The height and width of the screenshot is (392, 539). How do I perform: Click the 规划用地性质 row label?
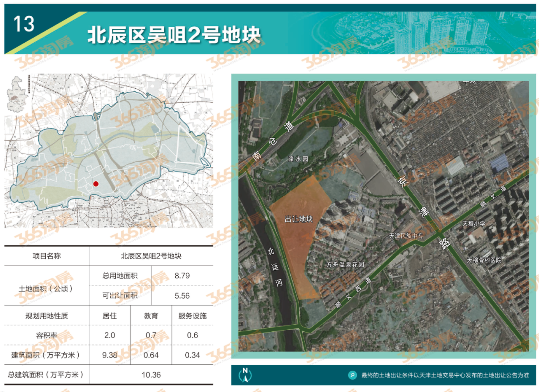tap(47, 316)
